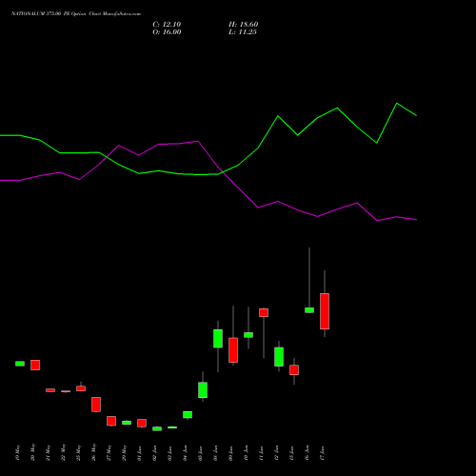Image resolution: width=476 pixels, height=476 pixels.
Task: Click the red candlestick for 11 Jun
Action: pos(264,312)
